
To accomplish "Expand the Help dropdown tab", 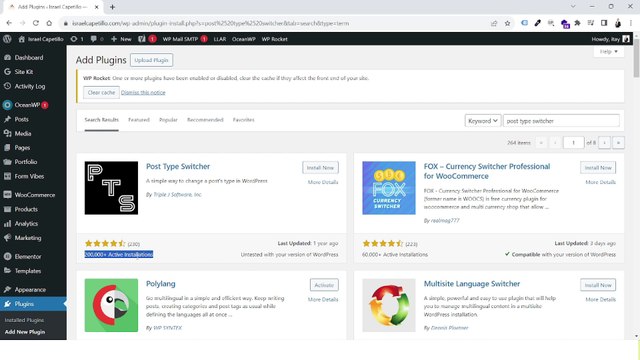I will point(609,51).
